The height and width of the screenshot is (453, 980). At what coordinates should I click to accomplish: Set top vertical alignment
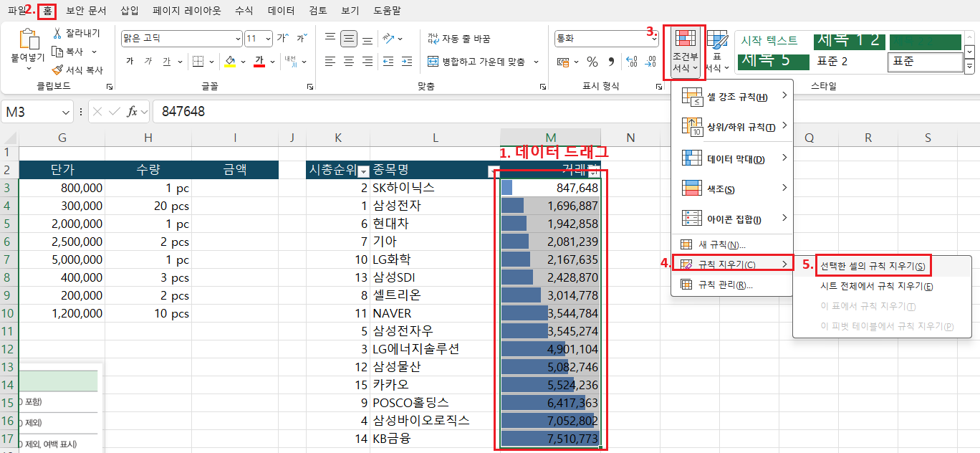pos(330,39)
